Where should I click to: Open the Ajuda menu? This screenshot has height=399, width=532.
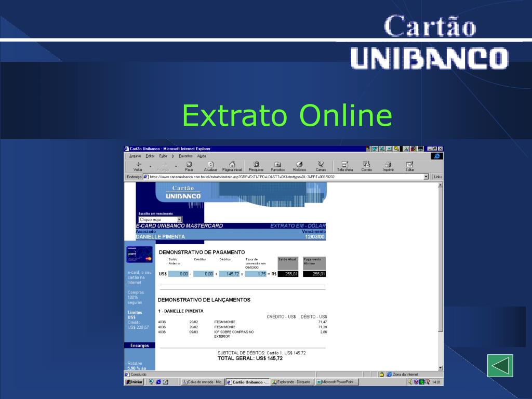[202, 156]
